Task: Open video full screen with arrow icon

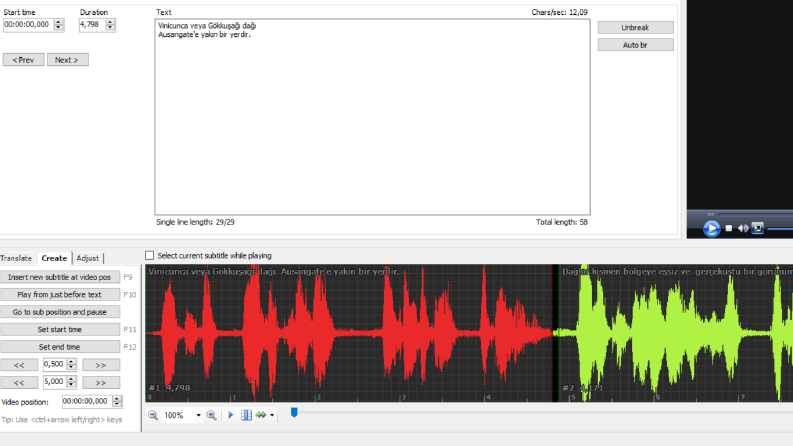Action: [x=758, y=228]
